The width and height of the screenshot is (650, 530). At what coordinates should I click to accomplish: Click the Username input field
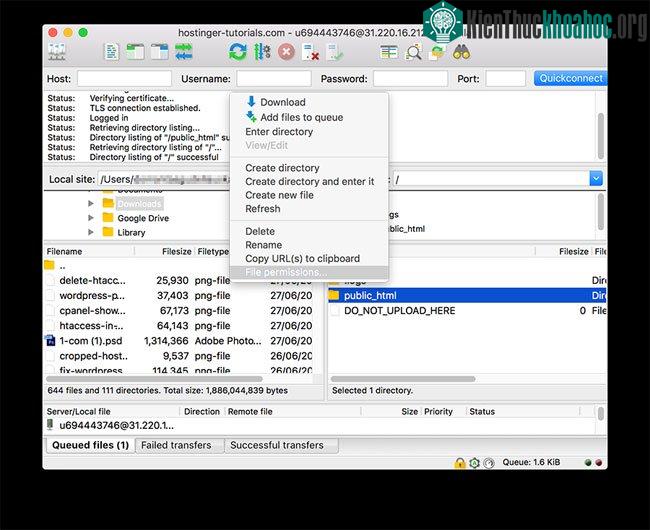274,78
